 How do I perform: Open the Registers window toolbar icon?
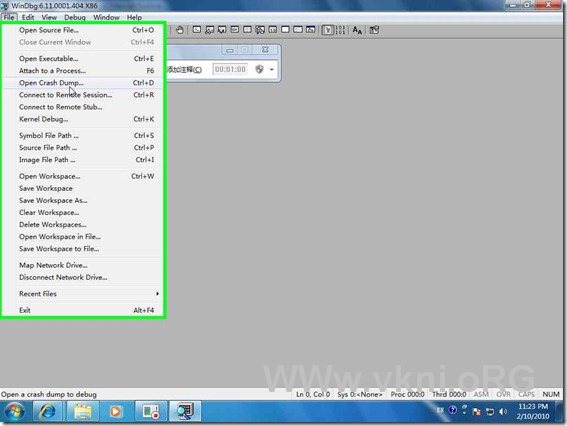[x=235, y=30]
